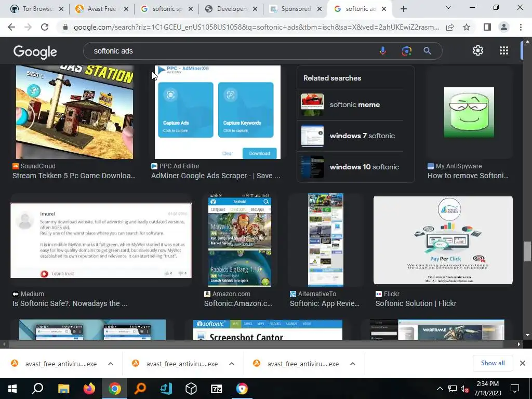
Task: Open Windows Start menu
Action: tap(12, 389)
